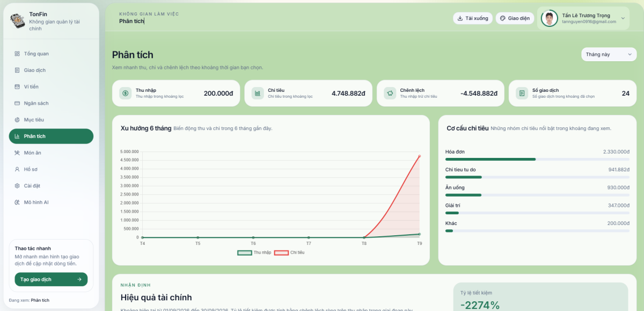This screenshot has height=311, width=644.
Task: Open the Tháng này period dropdown
Action: [609, 54]
